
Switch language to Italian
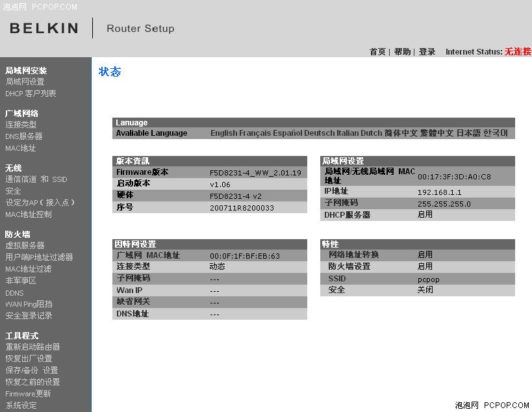coord(348,133)
